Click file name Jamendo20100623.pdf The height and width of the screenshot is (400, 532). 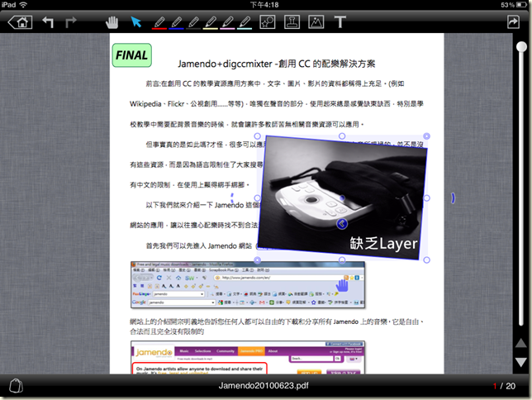coord(264,386)
